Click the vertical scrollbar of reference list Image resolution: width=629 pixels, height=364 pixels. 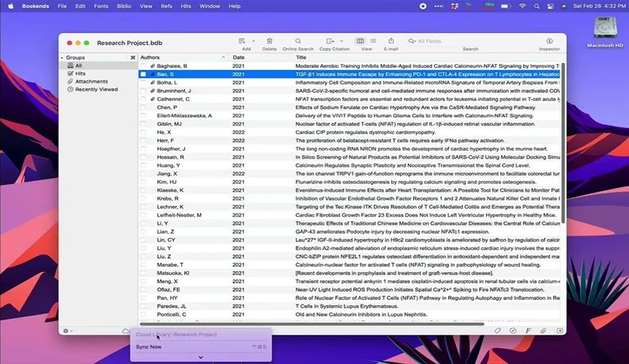pos(564,142)
